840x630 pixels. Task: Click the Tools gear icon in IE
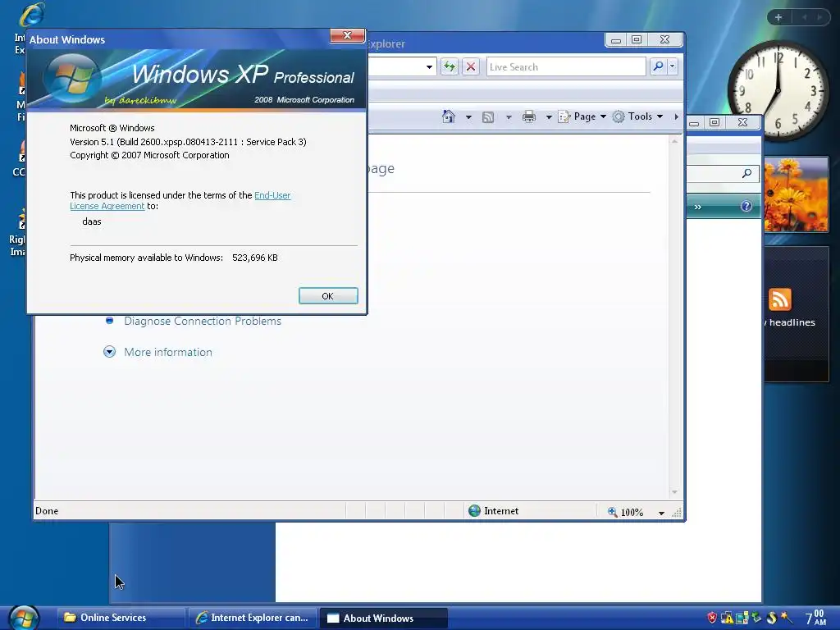(619, 116)
